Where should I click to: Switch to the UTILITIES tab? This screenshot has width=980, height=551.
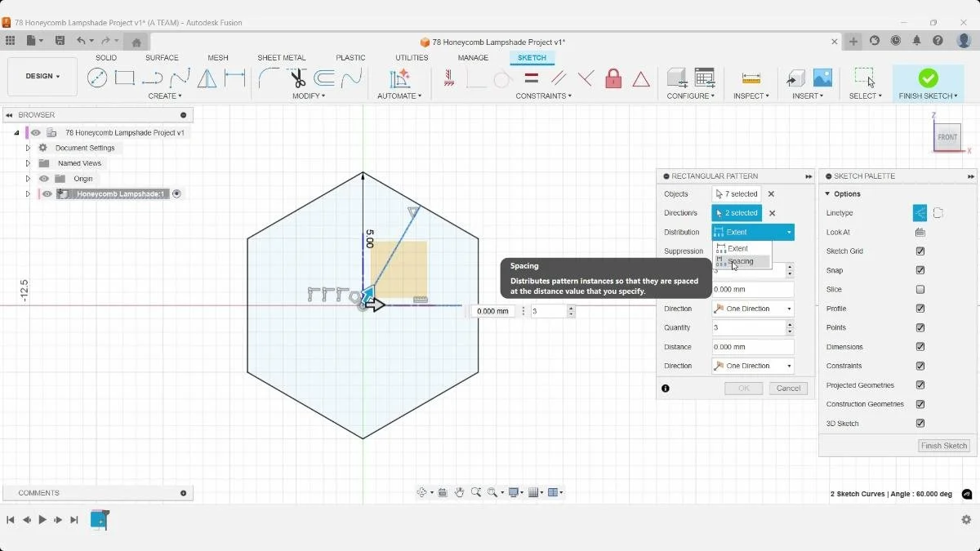412,58
